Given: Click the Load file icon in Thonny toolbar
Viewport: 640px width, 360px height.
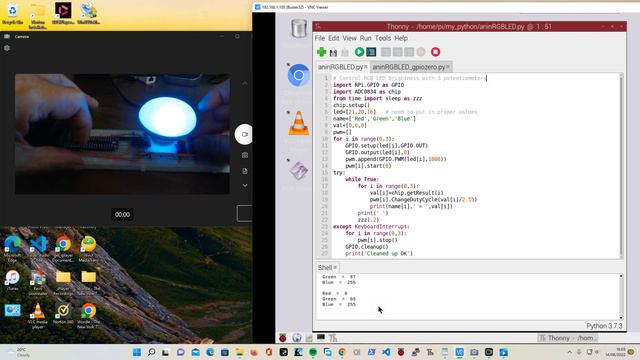Looking at the screenshot, I should (x=333, y=52).
